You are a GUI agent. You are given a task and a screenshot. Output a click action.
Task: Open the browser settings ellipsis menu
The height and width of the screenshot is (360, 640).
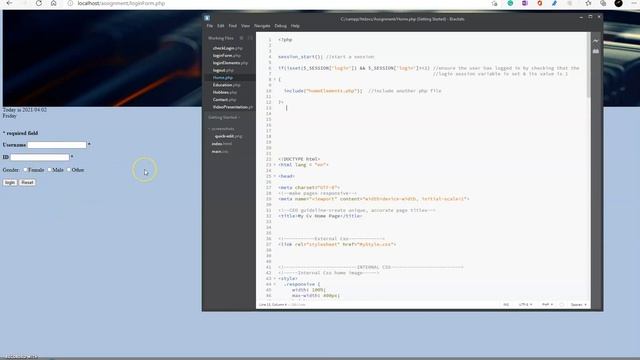(633, 3)
